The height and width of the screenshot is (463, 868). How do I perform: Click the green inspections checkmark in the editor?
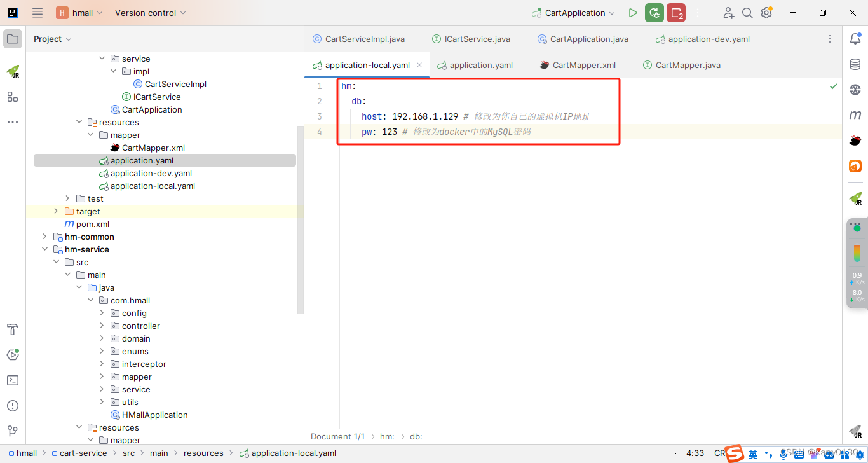[833, 86]
